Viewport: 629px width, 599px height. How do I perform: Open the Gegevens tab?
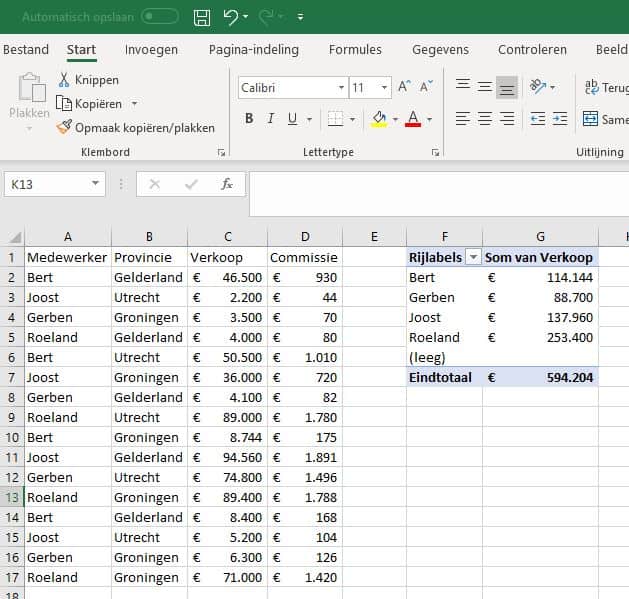pyautogui.click(x=440, y=50)
